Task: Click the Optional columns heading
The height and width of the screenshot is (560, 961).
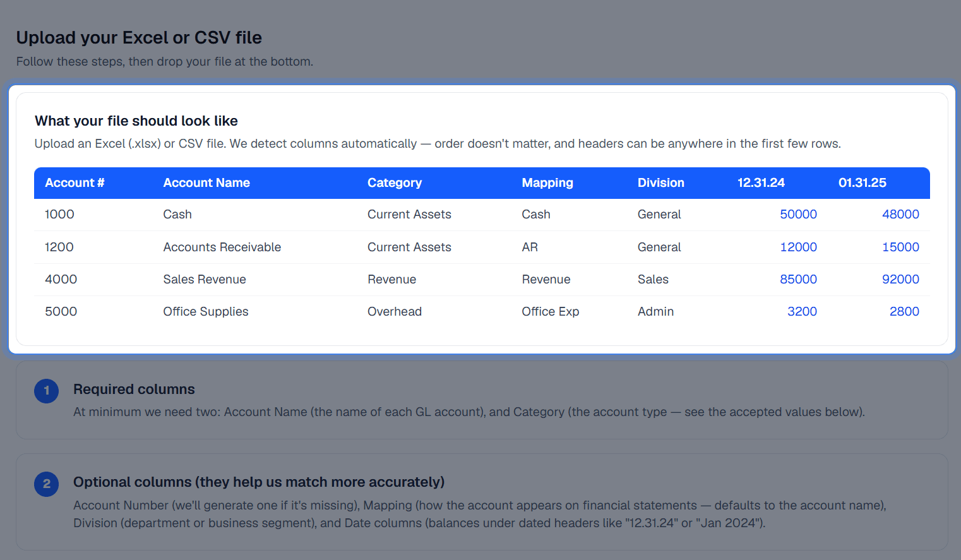Action: click(x=259, y=482)
